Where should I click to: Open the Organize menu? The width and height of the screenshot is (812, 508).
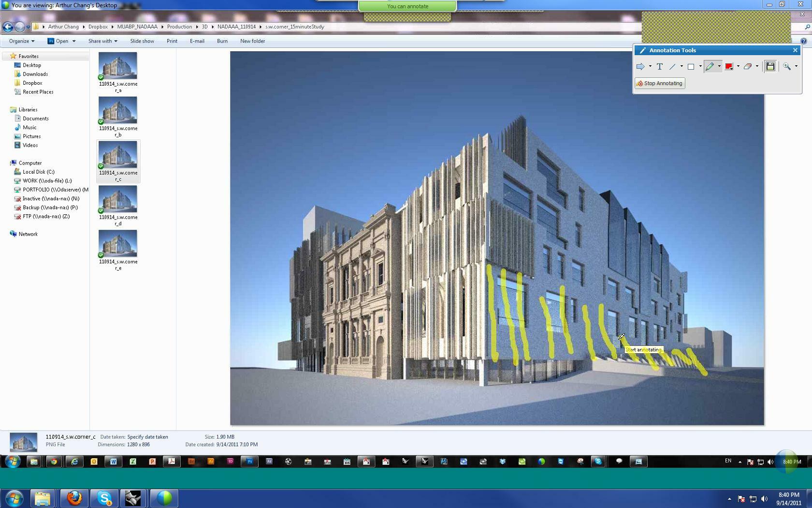pyautogui.click(x=22, y=41)
